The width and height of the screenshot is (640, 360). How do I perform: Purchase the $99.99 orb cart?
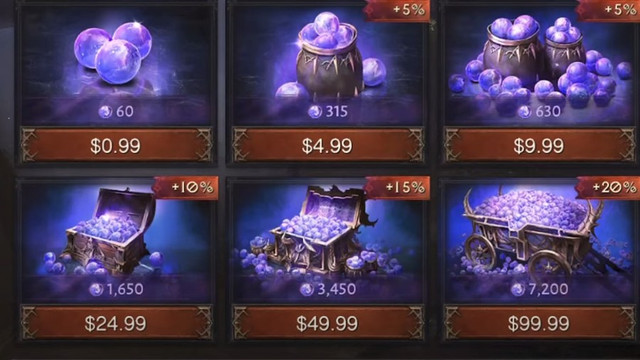click(x=539, y=323)
